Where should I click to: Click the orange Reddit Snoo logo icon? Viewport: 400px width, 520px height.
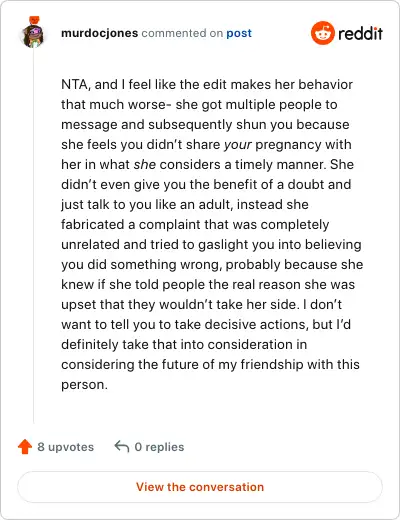pyautogui.click(x=322, y=33)
